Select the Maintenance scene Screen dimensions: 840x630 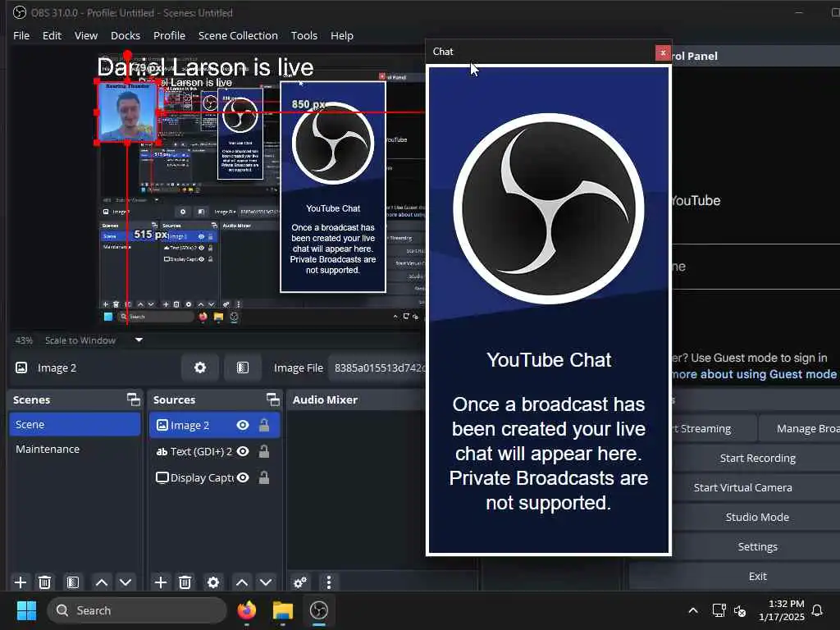[75, 449]
